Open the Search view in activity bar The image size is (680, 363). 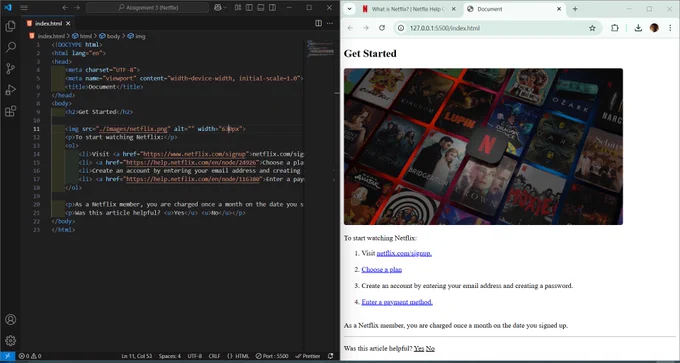10,47
